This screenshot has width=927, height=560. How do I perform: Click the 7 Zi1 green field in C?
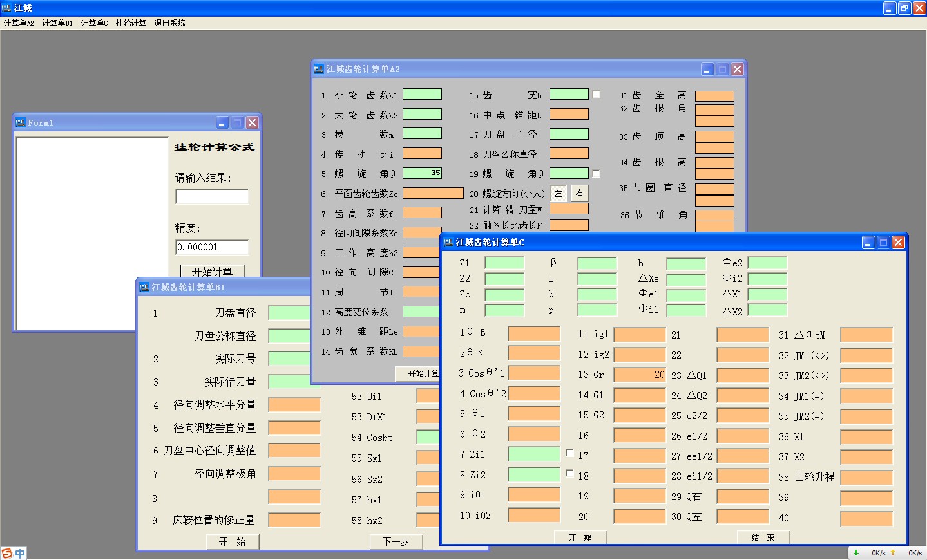[x=534, y=454]
